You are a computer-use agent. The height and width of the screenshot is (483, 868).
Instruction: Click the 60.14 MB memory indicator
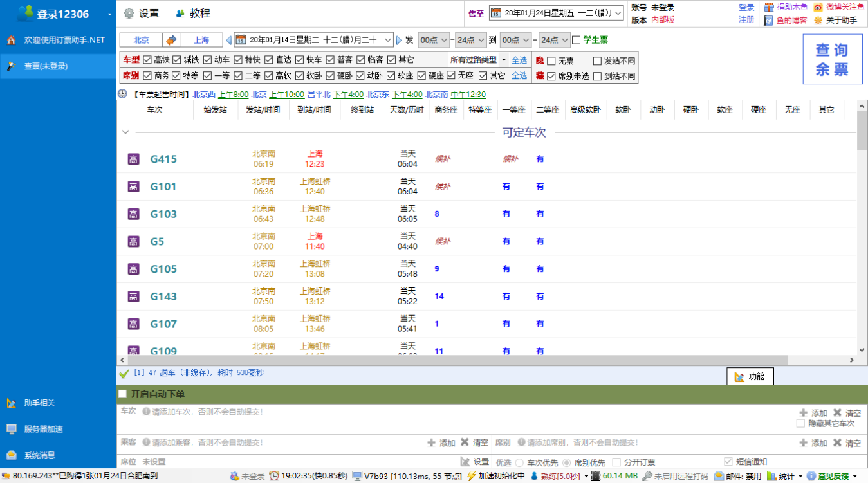[615, 477]
